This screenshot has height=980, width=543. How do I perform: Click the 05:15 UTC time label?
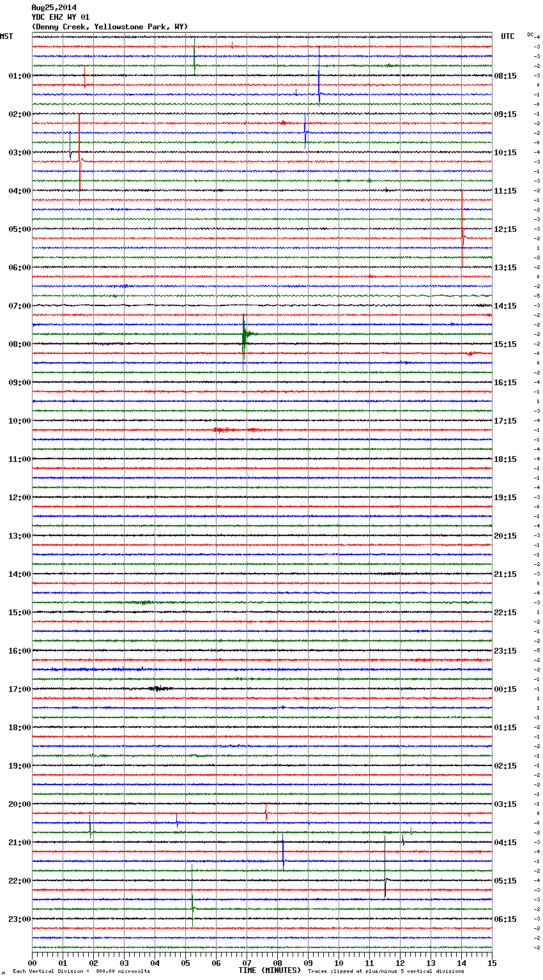click(x=505, y=881)
